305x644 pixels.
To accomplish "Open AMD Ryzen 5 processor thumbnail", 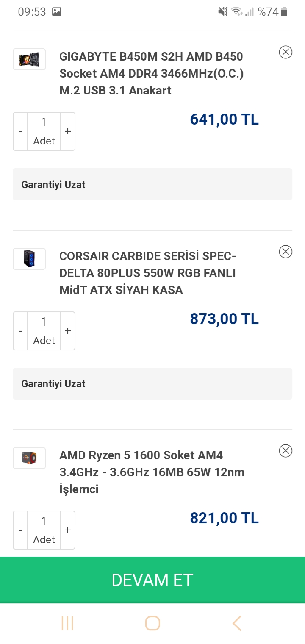I will tap(29, 458).
